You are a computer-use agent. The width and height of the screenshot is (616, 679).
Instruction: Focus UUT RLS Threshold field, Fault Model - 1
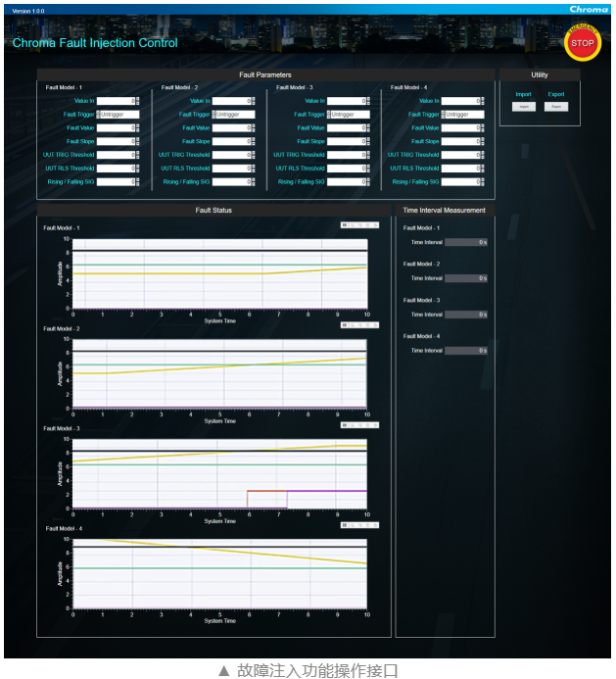[116, 169]
